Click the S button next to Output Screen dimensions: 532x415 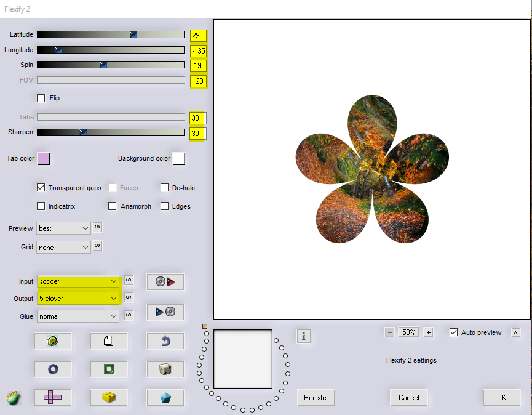[x=129, y=297]
